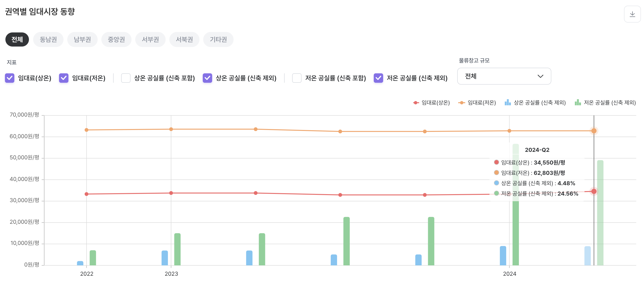Toggle 임대료(상온) legend line icon
644x283 pixels.
(416, 103)
